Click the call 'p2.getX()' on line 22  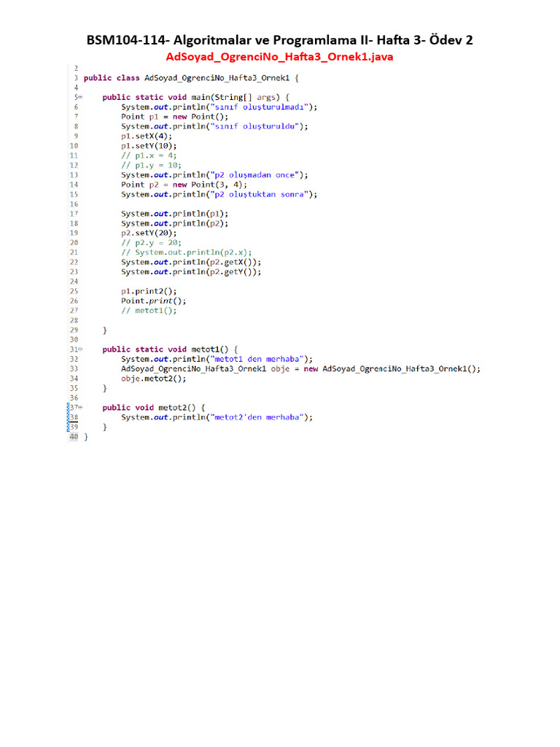coord(231,263)
